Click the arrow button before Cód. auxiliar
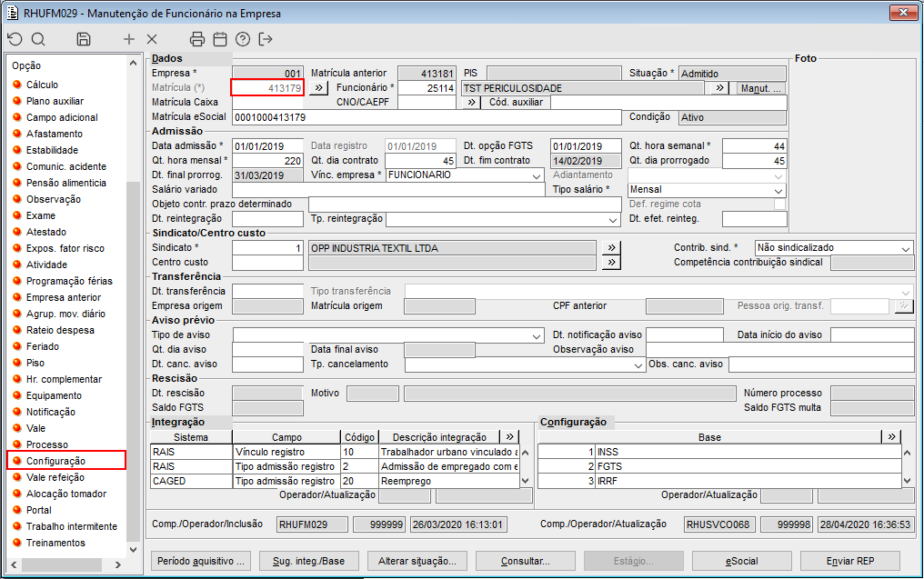Viewport: 924px width, 579px height. tap(471, 103)
